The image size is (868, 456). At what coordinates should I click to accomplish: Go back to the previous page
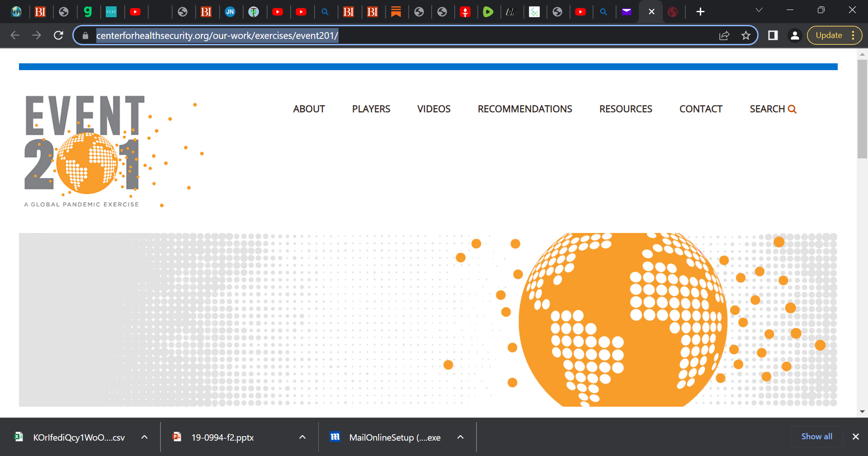[x=15, y=35]
